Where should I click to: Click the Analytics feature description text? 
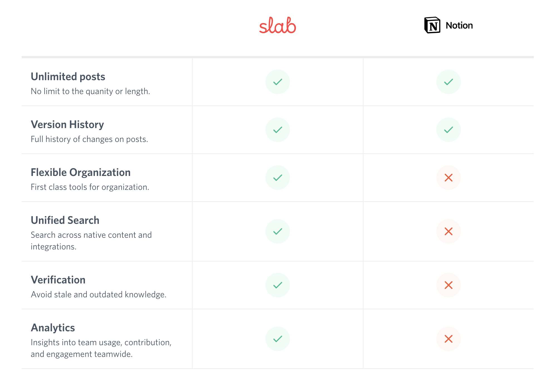101,348
